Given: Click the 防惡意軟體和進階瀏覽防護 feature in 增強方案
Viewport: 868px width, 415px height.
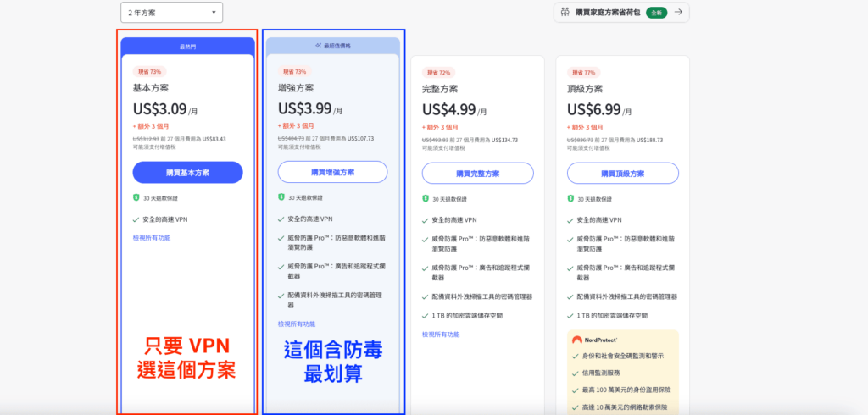Looking at the screenshot, I should pos(337,243).
